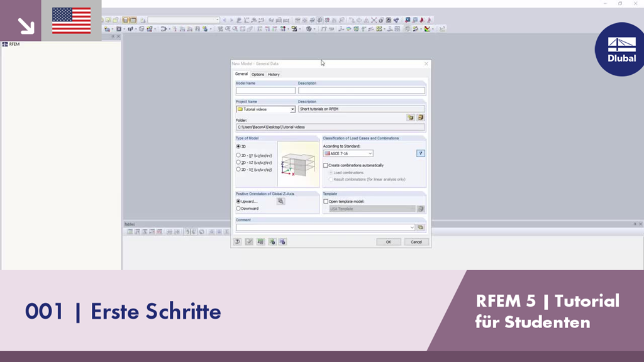644x362 pixels.
Task: Go to next load case arrow in toolbar
Action: coord(231,19)
